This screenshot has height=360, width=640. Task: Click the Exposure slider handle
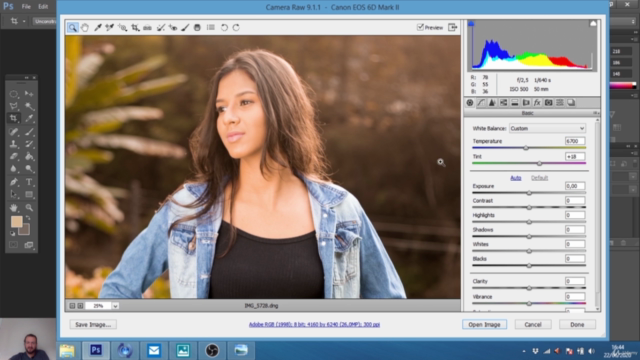529,193
